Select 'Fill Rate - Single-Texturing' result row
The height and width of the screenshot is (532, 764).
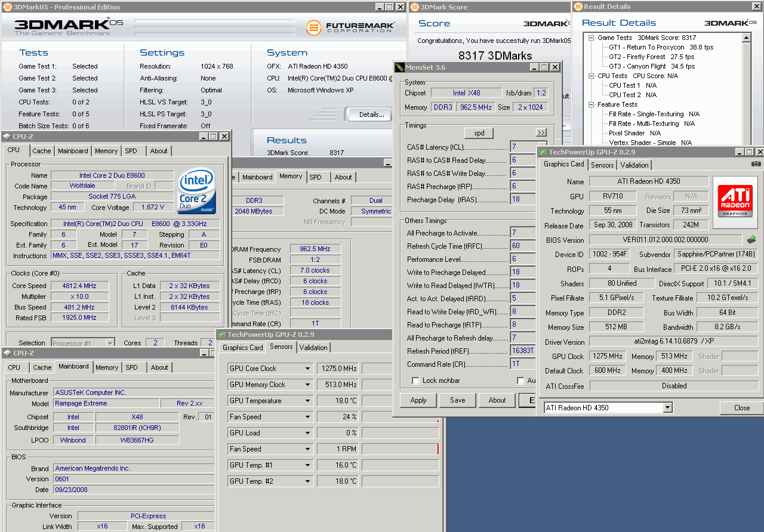click(x=654, y=114)
